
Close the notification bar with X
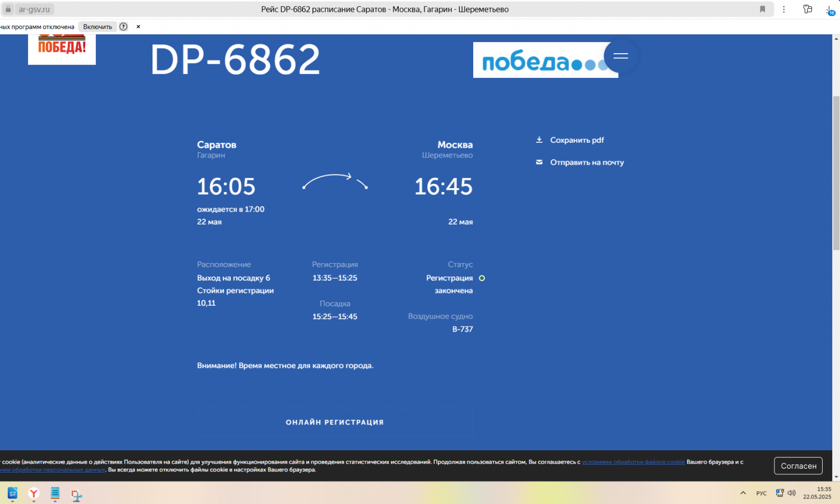(x=138, y=26)
